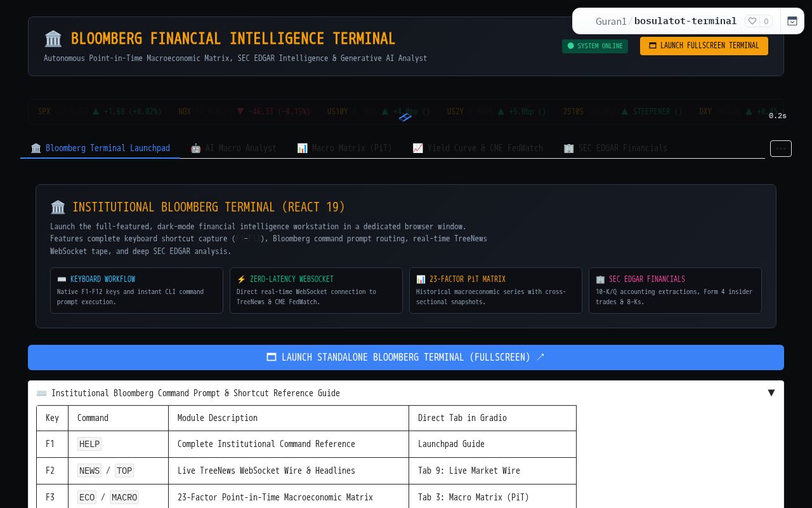The image size is (812, 508).
Task: Click the chart icon in 23-Factor PiT Matrix card
Action: click(421, 279)
